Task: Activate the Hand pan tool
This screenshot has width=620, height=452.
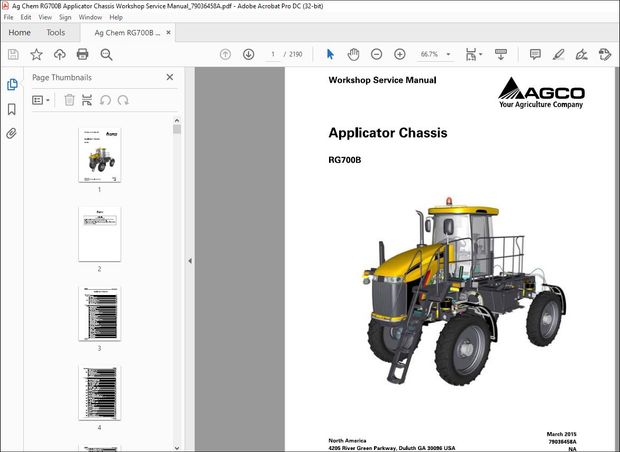Action: click(x=353, y=54)
